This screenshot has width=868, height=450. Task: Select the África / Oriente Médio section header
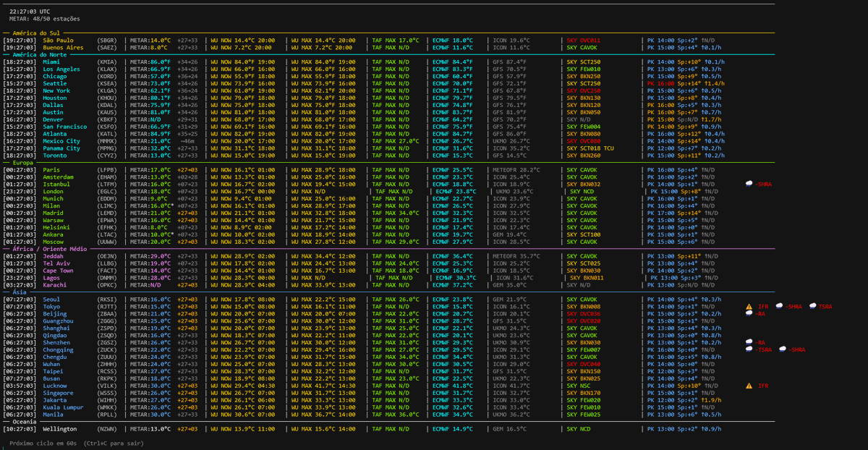(48, 249)
